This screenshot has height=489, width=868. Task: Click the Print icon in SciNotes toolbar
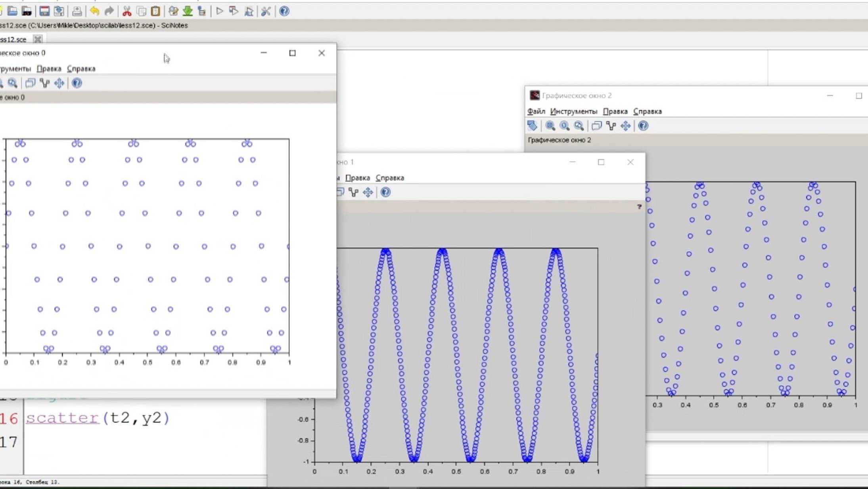tap(77, 11)
